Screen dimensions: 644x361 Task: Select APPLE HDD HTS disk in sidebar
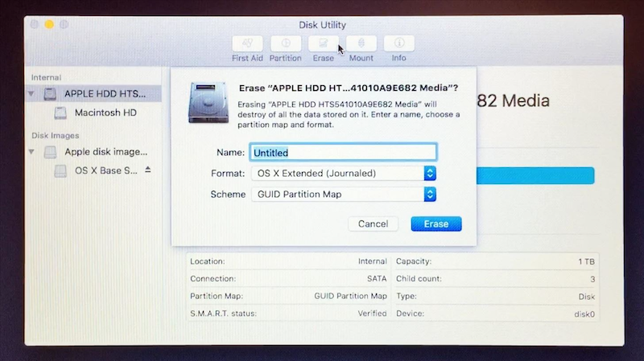point(105,93)
